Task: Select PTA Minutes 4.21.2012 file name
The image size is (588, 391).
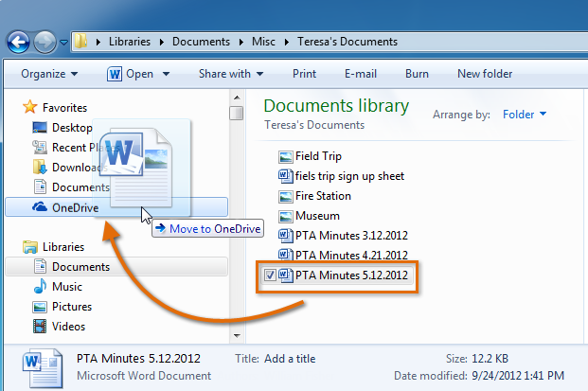Action: point(351,256)
